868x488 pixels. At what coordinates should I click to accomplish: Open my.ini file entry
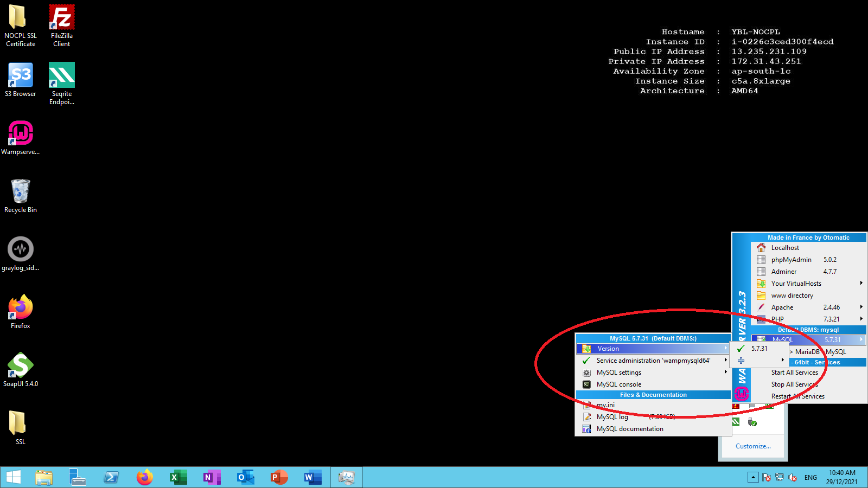tap(654, 405)
